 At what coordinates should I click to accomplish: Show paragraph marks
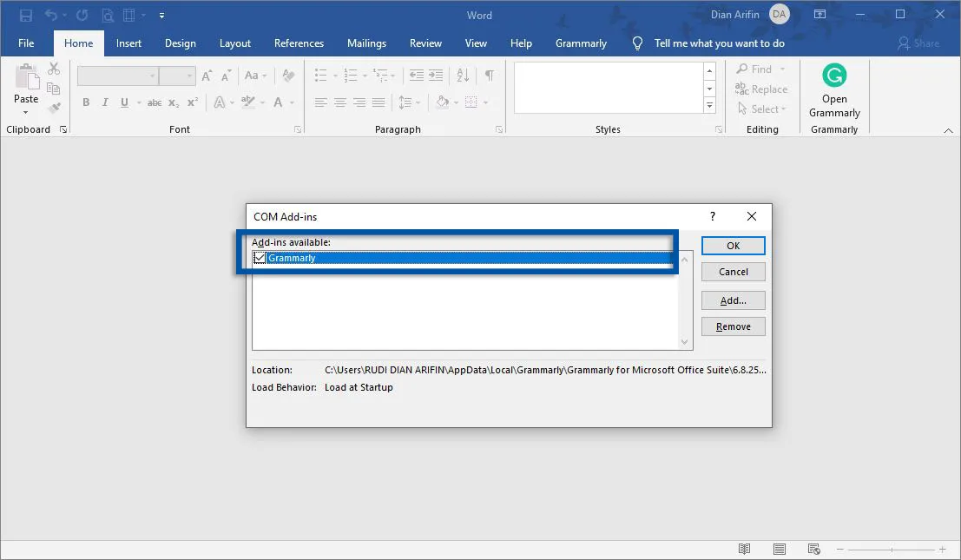point(488,76)
